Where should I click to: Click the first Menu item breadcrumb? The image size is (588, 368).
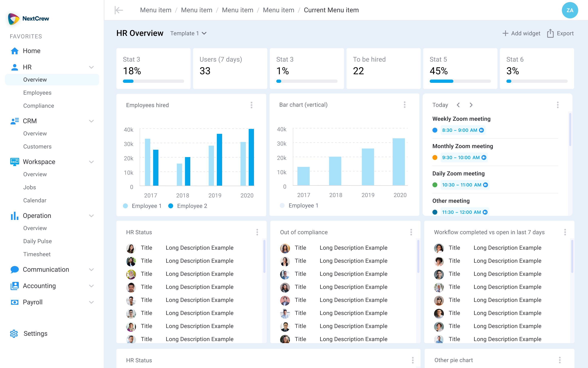[156, 10]
